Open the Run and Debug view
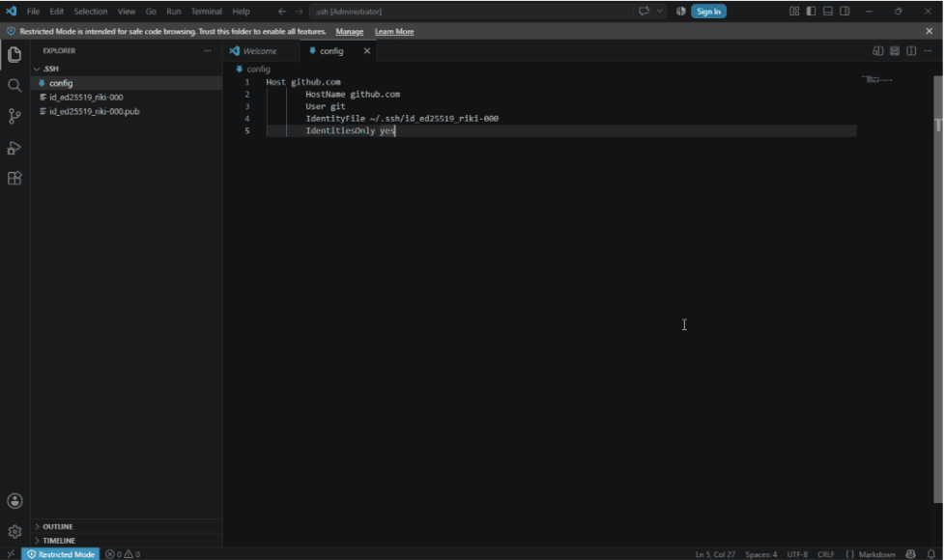The width and height of the screenshot is (945, 560). tap(14, 148)
